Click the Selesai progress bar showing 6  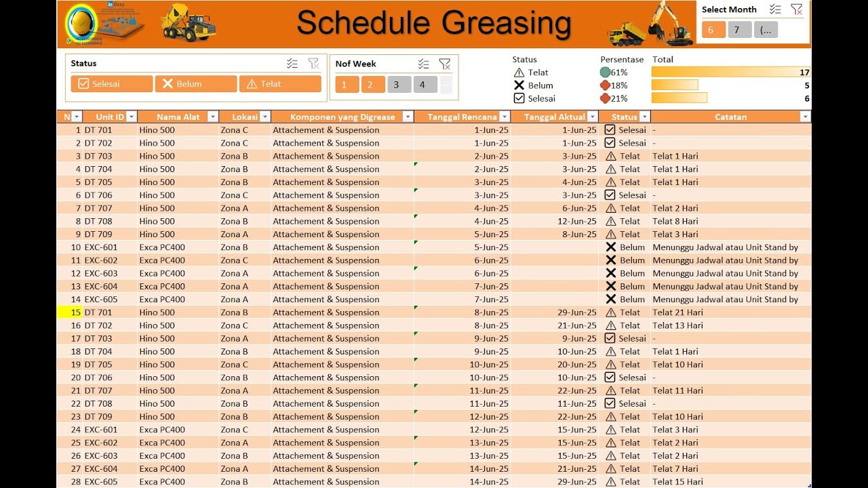click(679, 98)
